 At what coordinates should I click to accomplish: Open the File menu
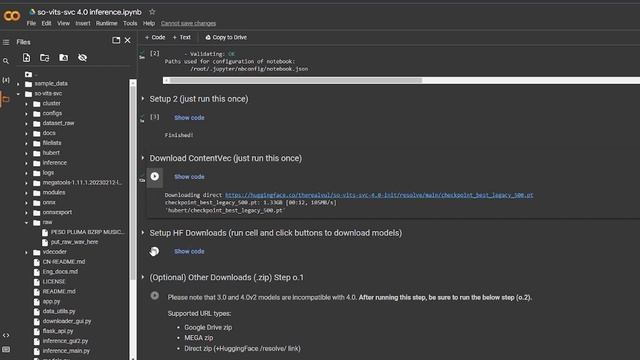[x=31, y=23]
